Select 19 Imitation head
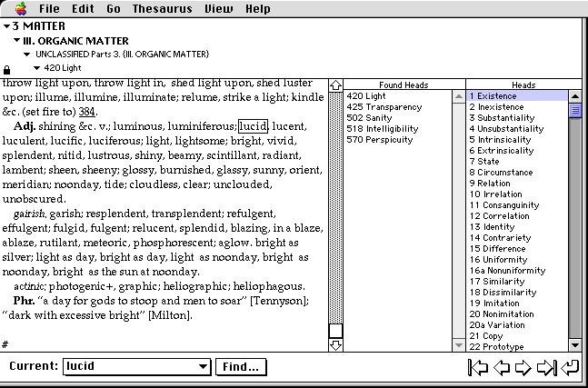 [517, 303]
